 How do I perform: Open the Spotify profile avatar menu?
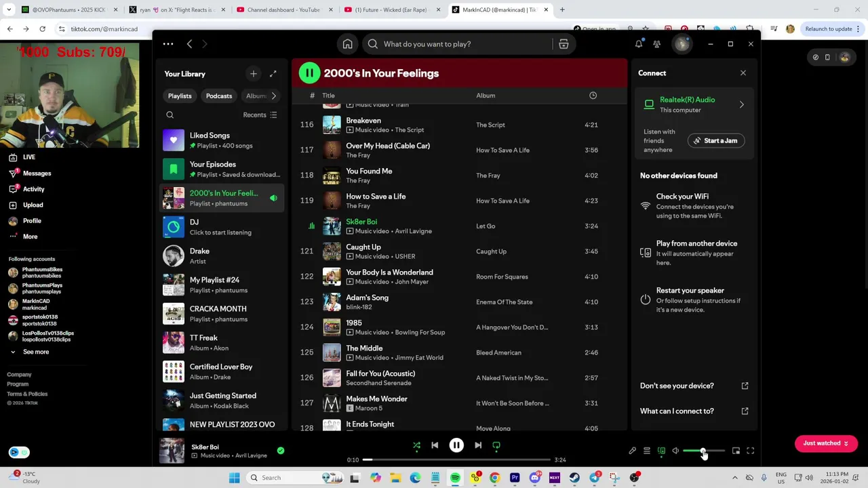click(682, 44)
